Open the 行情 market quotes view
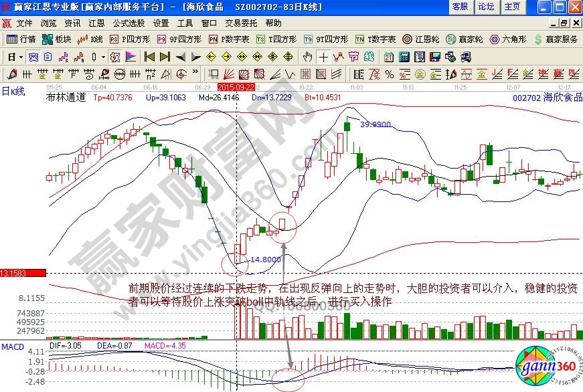Screen dimensions: 583x392 click(x=21, y=39)
